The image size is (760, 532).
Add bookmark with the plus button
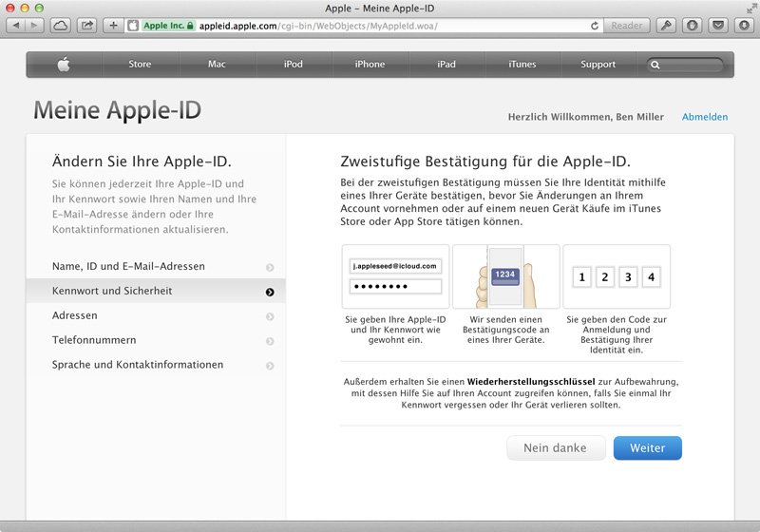[113, 26]
